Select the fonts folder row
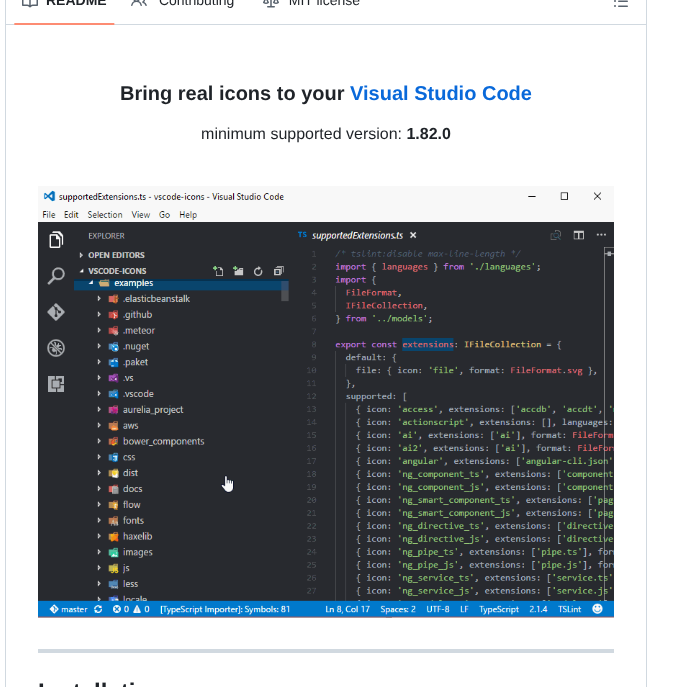Image resolution: width=677 pixels, height=687 pixels. point(181,521)
